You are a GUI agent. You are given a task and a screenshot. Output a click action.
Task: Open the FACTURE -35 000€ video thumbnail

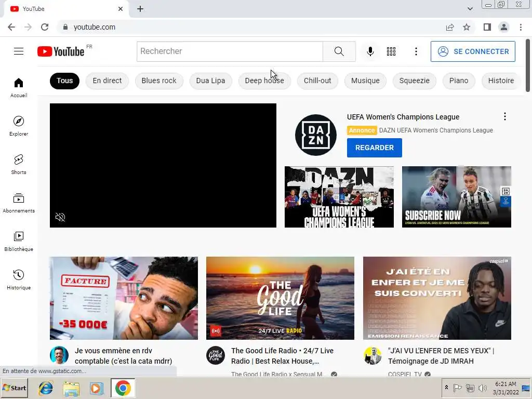pyautogui.click(x=124, y=298)
